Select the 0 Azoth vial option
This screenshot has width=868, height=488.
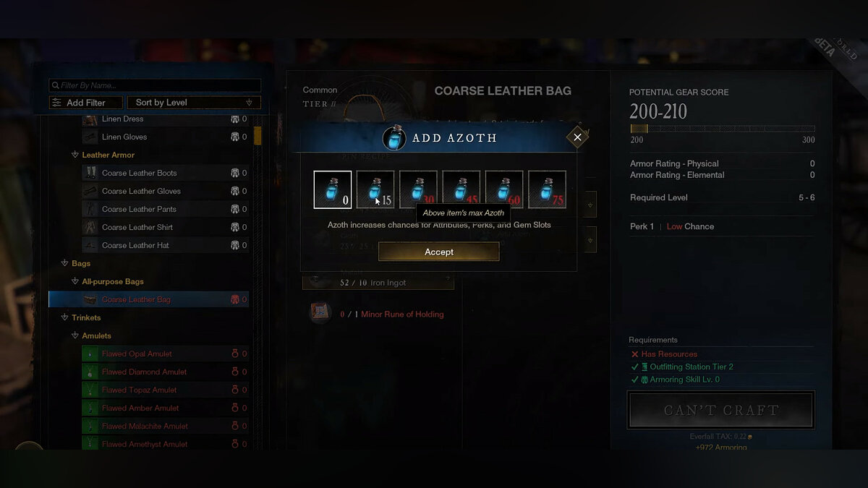[333, 189]
